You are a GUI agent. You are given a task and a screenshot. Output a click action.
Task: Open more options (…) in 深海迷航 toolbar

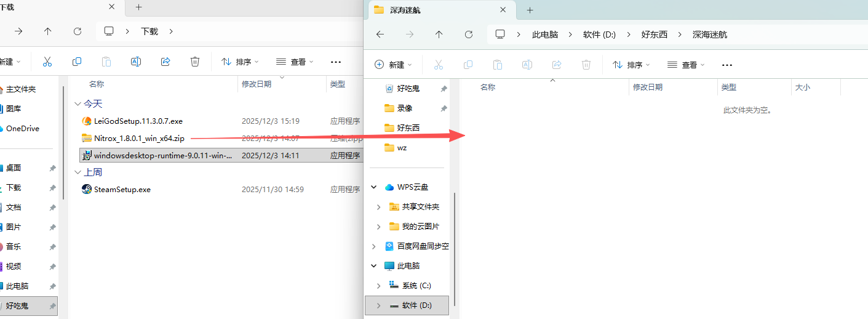point(727,65)
